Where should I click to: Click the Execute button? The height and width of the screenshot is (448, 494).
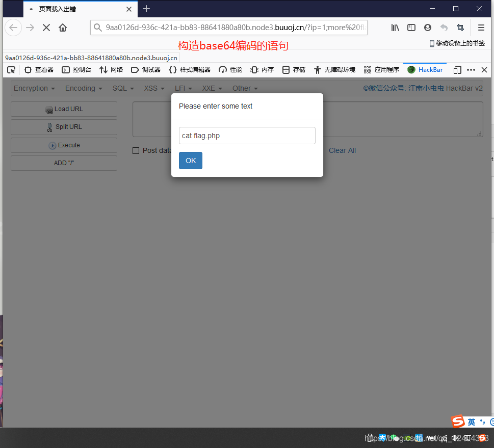(64, 145)
